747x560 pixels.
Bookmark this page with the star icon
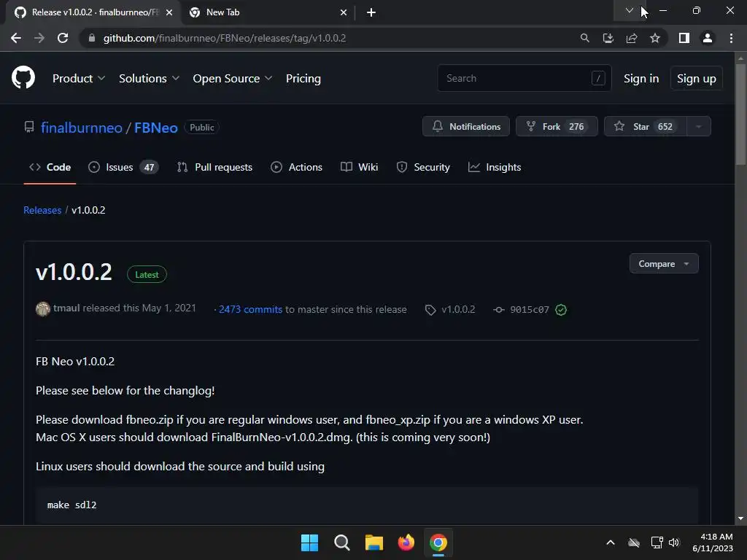pos(655,38)
